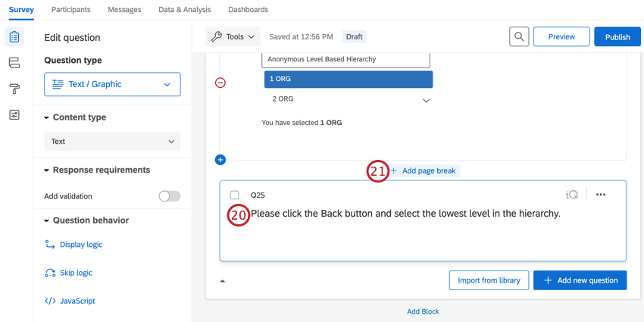The width and height of the screenshot is (644, 322).
Task: Open the Display logic link
Action: click(81, 245)
